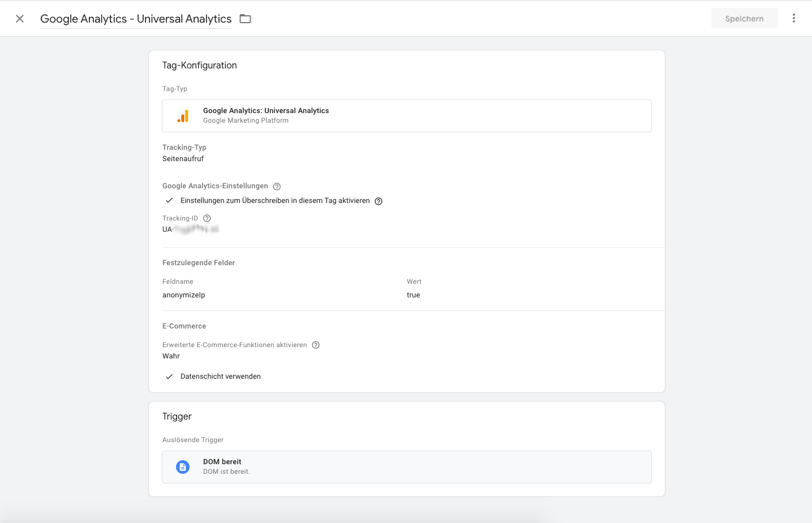Viewport: 812px width, 523px height.
Task: Open the Tracking-ID help icon
Action: tap(207, 218)
